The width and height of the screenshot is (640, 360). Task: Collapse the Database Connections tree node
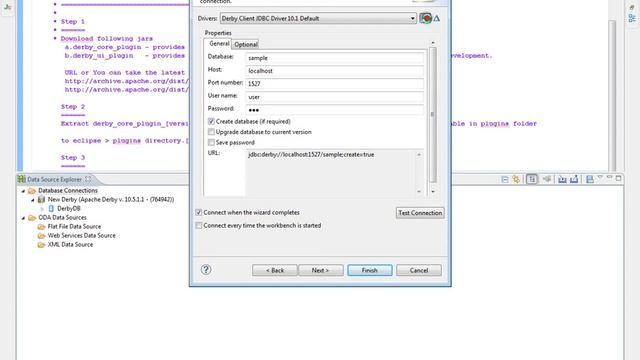click(23, 191)
